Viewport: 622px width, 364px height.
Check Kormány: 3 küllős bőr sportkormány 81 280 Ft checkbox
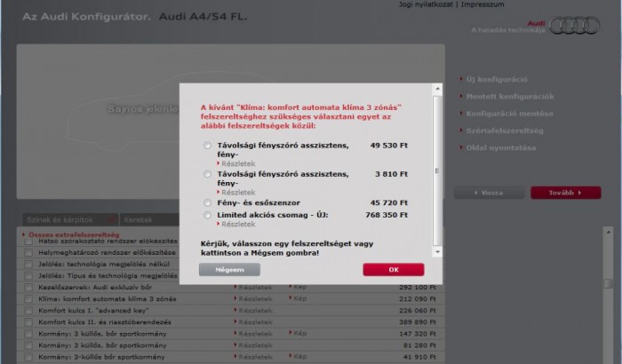click(28, 345)
